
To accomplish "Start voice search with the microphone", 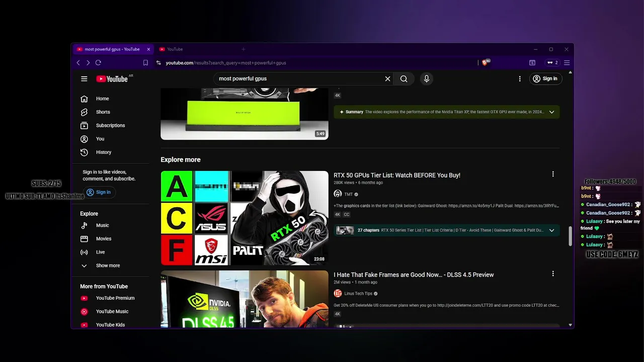I will coord(426,79).
